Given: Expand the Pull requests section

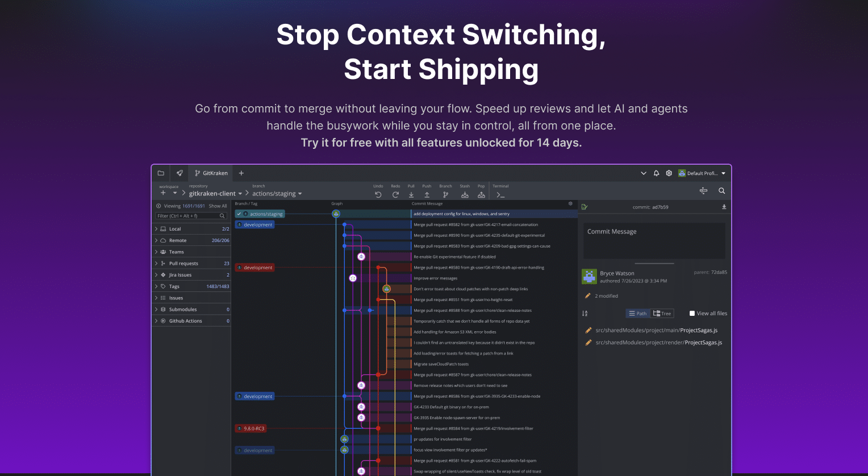Looking at the screenshot, I should tap(192, 264).
